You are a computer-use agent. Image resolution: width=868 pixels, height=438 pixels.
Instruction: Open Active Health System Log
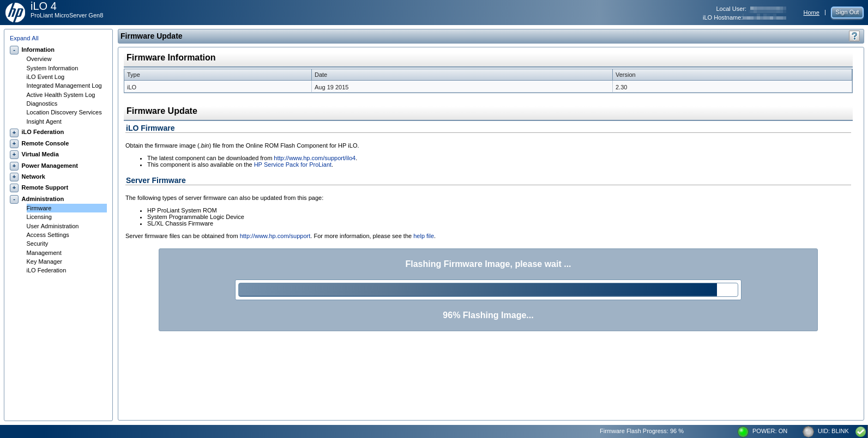(61, 95)
